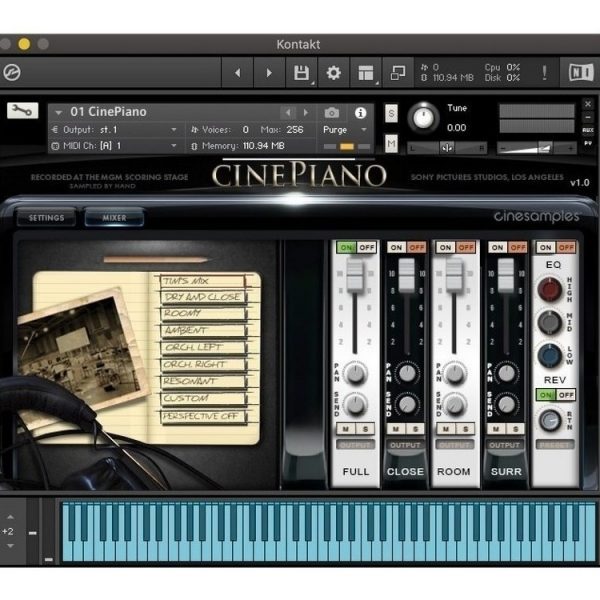Select the Orch Right preset

pyautogui.click(x=203, y=364)
